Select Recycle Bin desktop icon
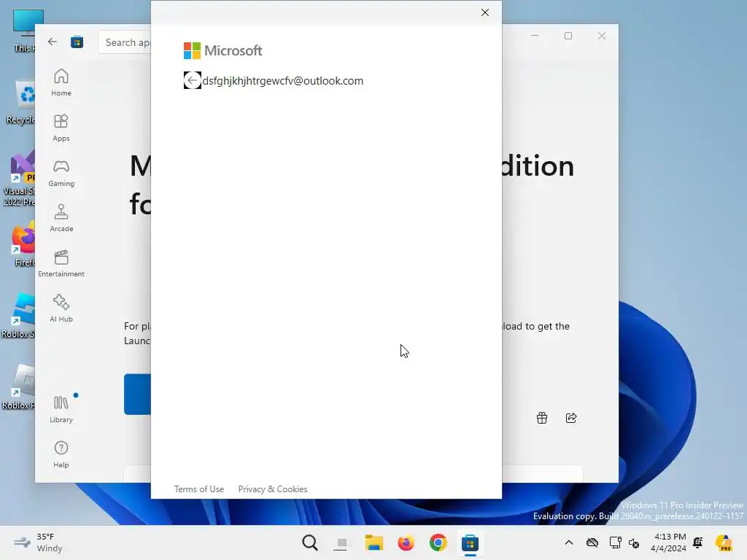 tap(21, 102)
